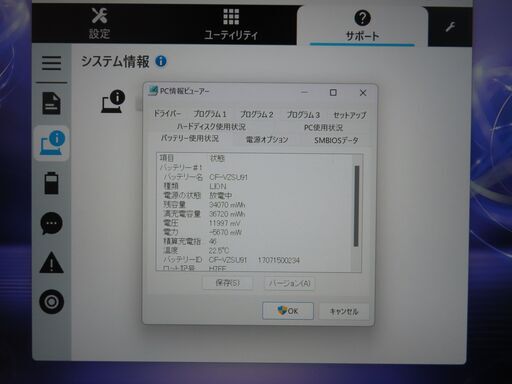Select the サポート top tab
Screen dimensions: 512x384
(362, 26)
